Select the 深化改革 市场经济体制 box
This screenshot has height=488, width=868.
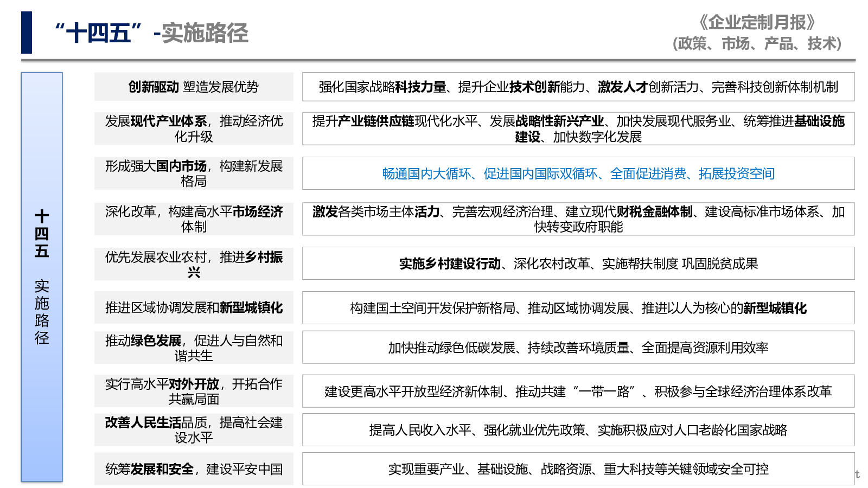pos(194,219)
